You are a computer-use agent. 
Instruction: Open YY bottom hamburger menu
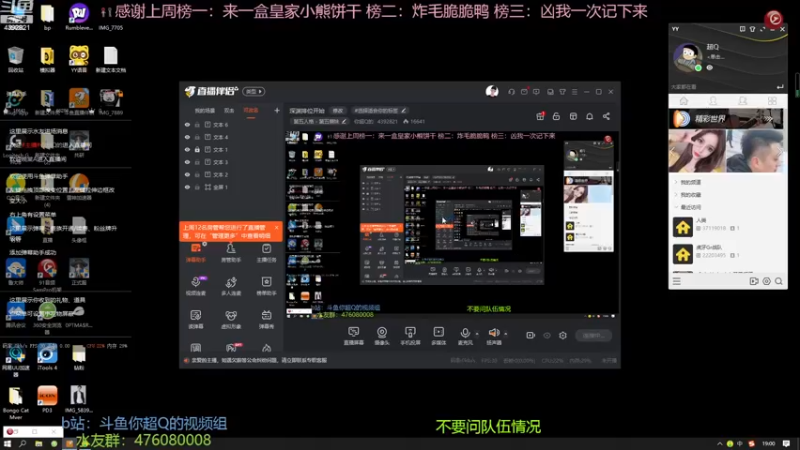coord(677,281)
